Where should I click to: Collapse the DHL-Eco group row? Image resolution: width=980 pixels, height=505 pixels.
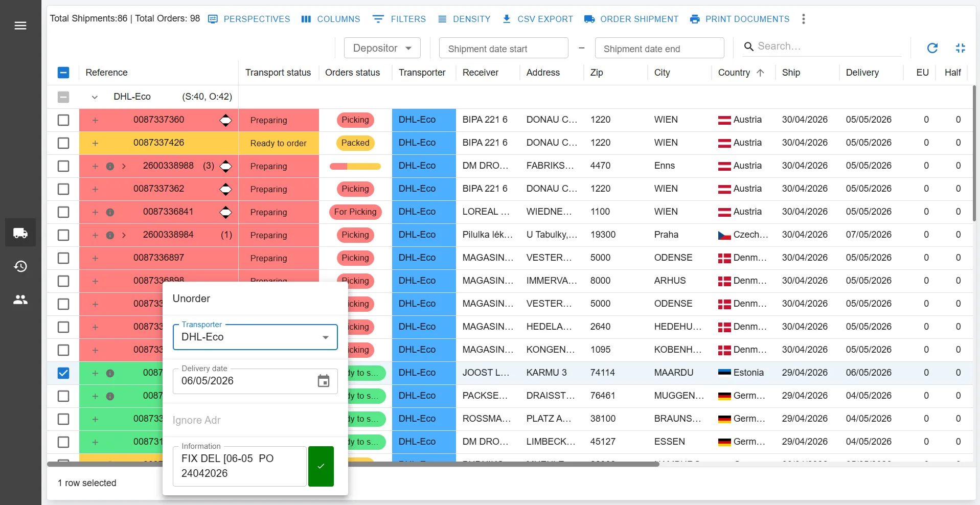point(95,97)
